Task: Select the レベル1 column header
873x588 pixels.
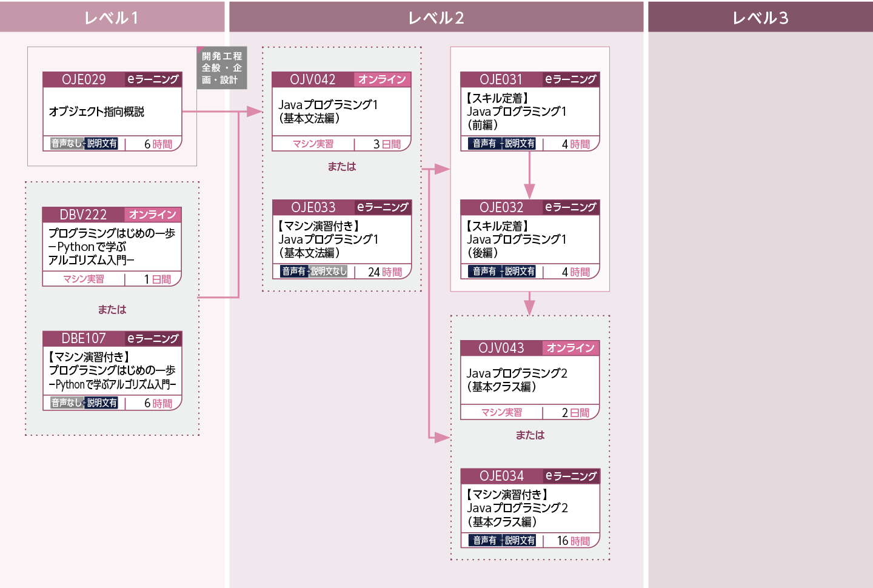Action: pyautogui.click(x=112, y=16)
